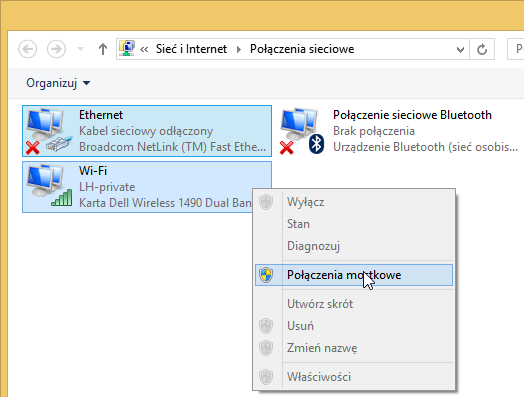Screen dimensions: 524x397
Task: Focus the search box
Action: click(x=516, y=49)
